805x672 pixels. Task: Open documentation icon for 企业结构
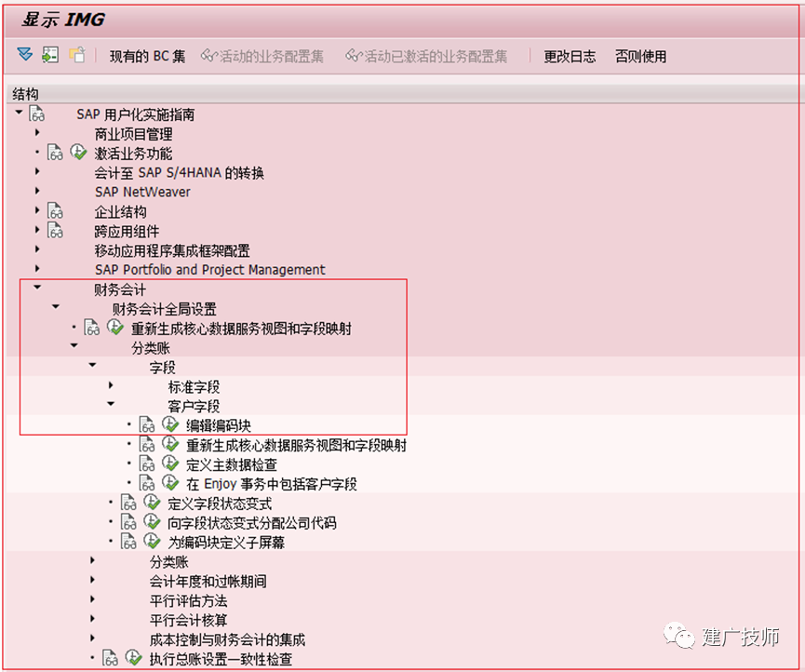[56, 211]
